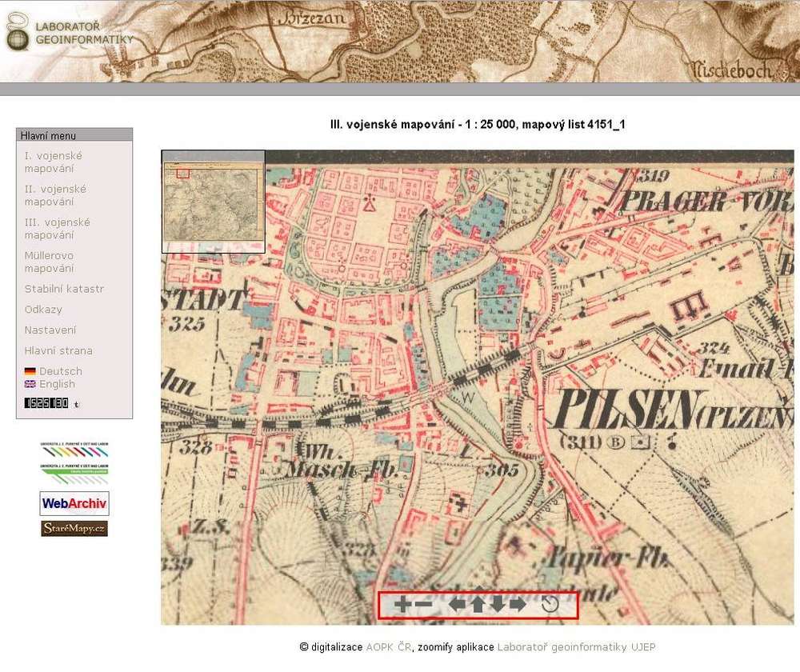Switch language to English
The width and height of the screenshot is (800, 672).
pyautogui.click(x=57, y=384)
